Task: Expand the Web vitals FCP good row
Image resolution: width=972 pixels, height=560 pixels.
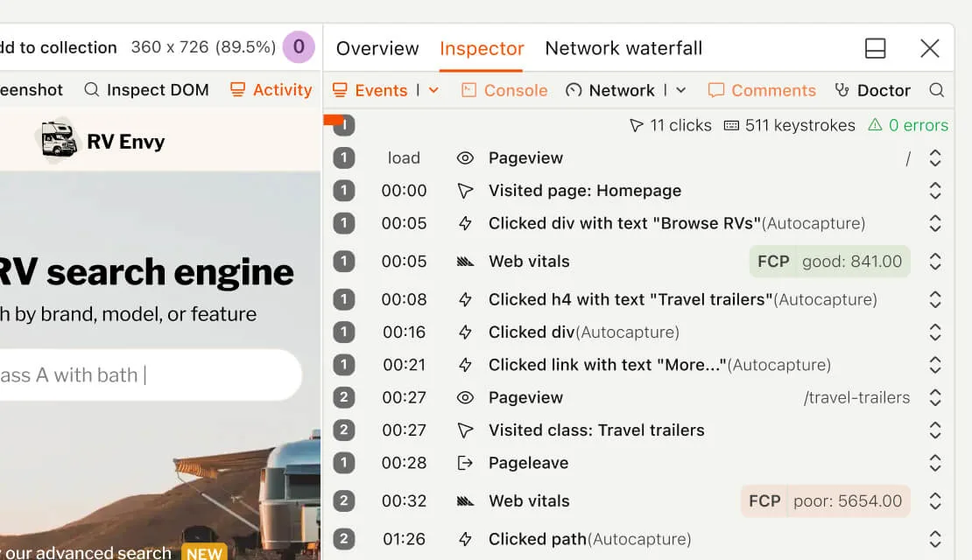Action: [x=935, y=262]
